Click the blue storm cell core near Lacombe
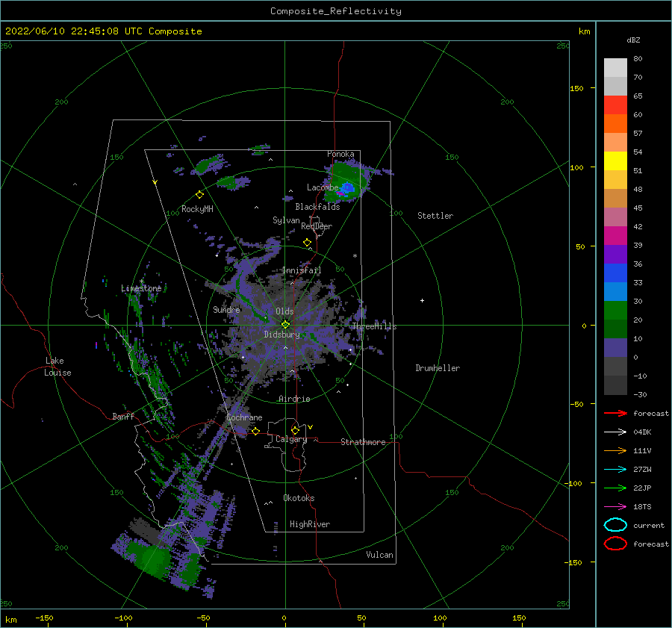672x628 pixels. click(x=348, y=187)
